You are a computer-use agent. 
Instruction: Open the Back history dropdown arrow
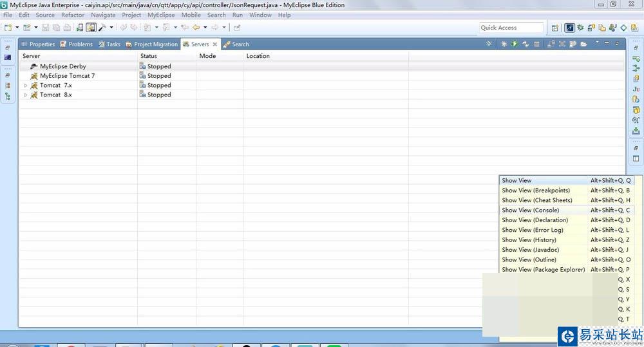coord(205,28)
